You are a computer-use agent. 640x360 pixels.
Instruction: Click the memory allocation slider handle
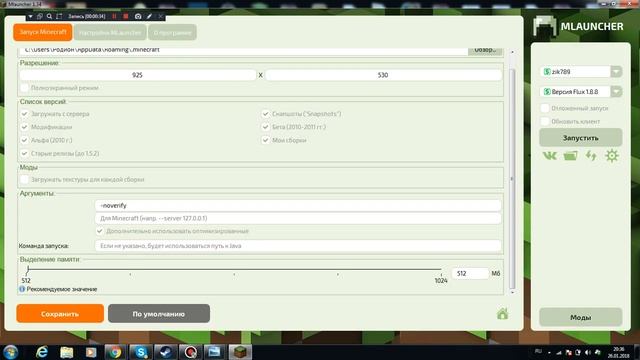click(x=28, y=270)
